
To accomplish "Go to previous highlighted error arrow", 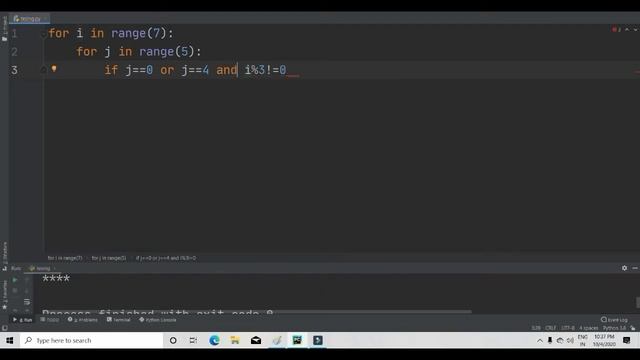I will (627, 29).
